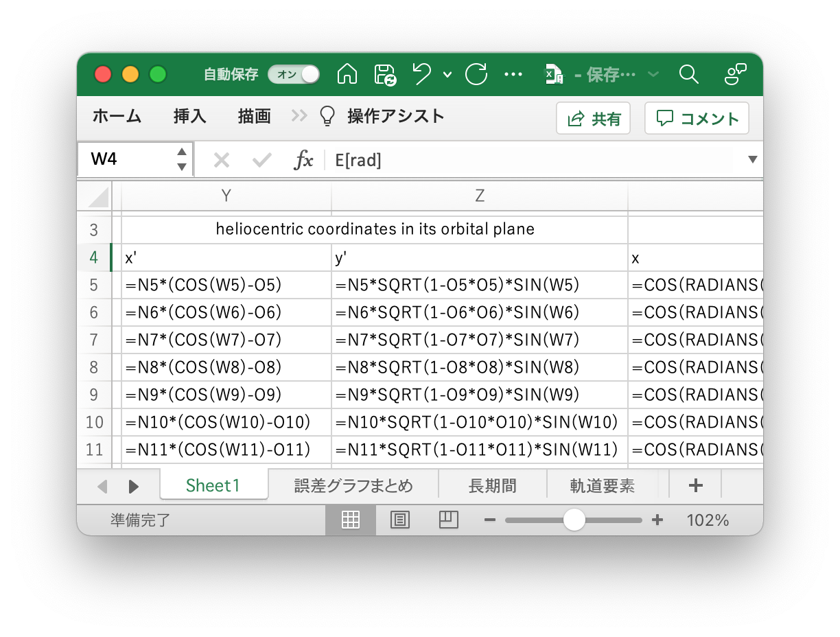Select cell with =N8*(COS(W8)-O8)

click(226, 367)
